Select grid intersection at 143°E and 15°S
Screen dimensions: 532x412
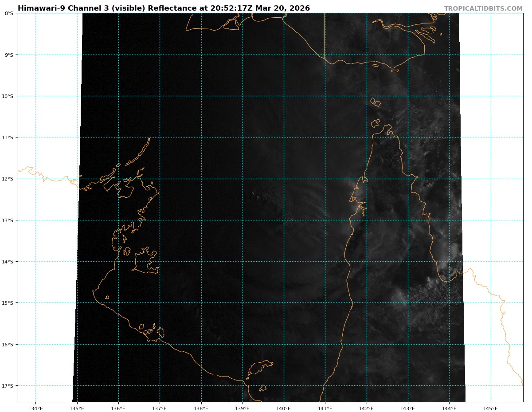pyautogui.click(x=408, y=303)
